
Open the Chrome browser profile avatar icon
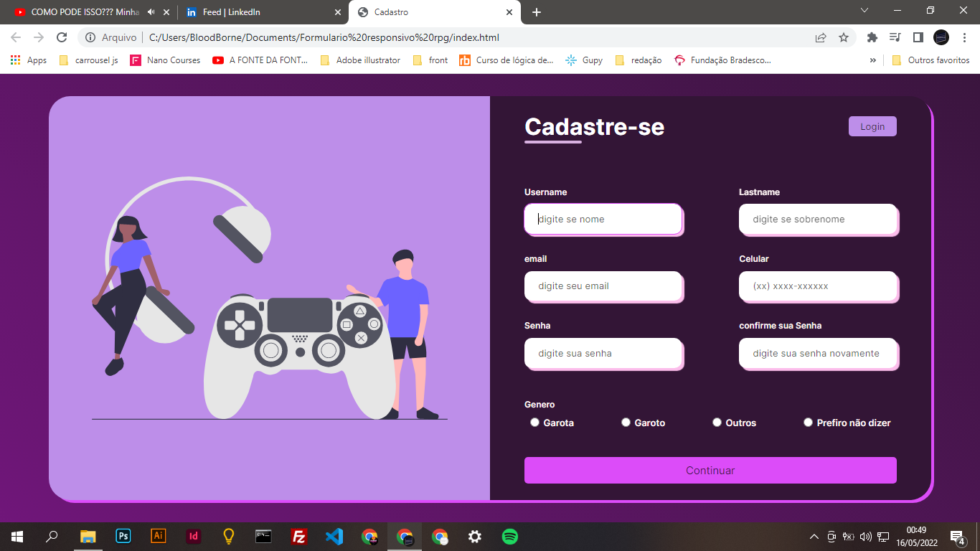pyautogui.click(x=941, y=37)
